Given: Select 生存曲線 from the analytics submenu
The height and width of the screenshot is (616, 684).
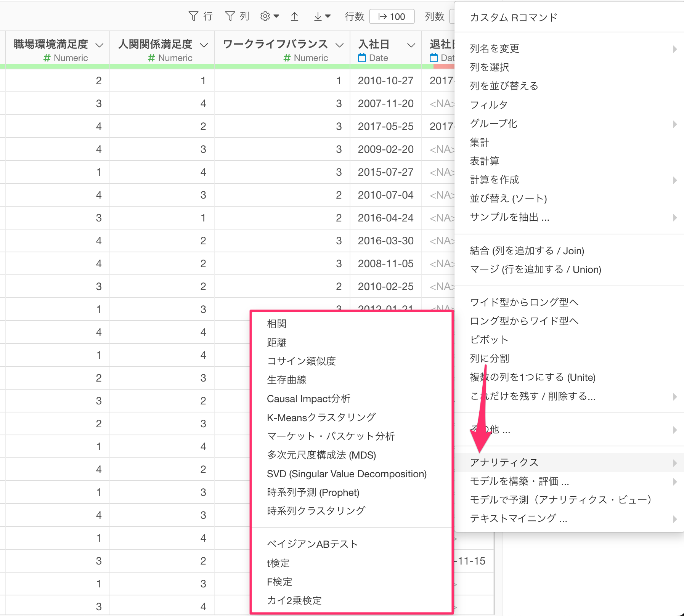Looking at the screenshot, I should pos(287,380).
